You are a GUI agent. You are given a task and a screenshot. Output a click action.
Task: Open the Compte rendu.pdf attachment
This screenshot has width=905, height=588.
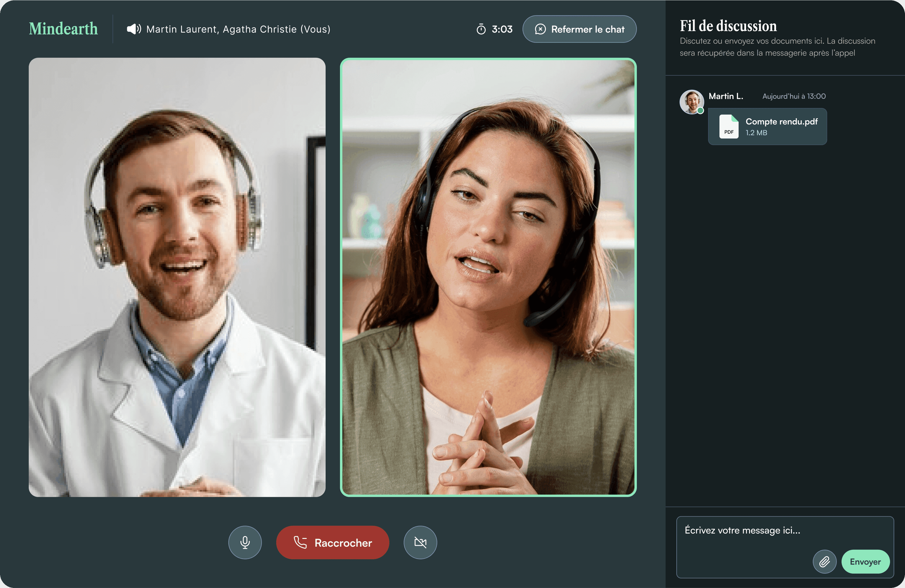pyautogui.click(x=781, y=122)
